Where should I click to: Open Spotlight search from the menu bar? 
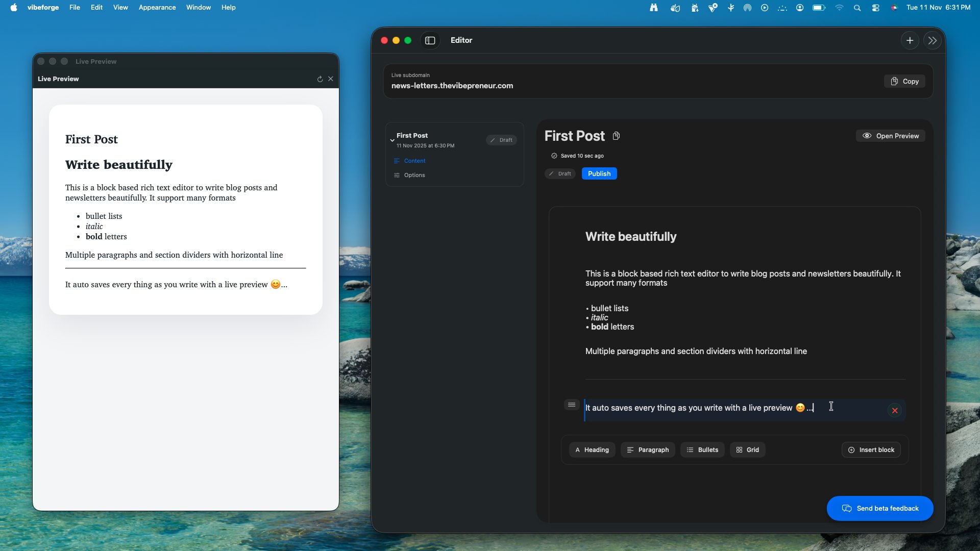pos(857,8)
